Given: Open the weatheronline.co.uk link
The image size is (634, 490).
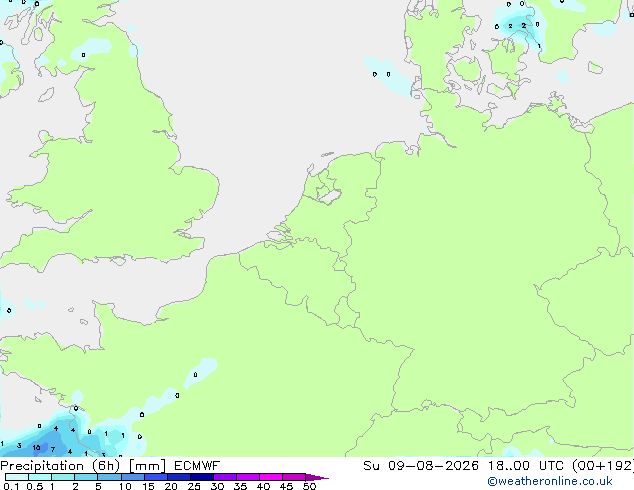Looking at the screenshot, I should pos(550,481).
